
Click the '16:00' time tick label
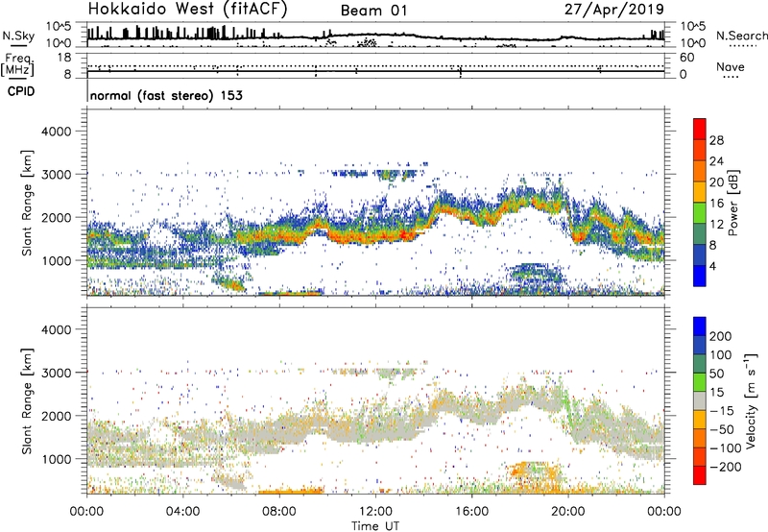point(471,512)
